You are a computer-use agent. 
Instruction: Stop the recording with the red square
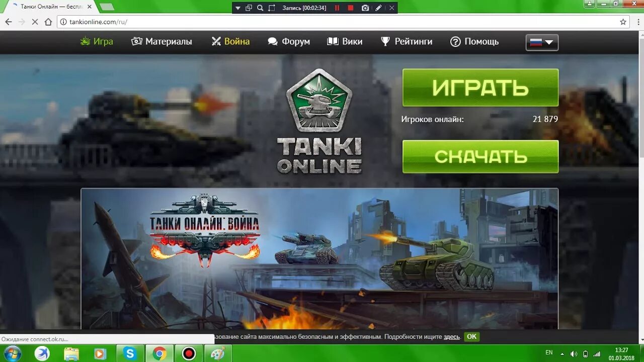tap(351, 8)
